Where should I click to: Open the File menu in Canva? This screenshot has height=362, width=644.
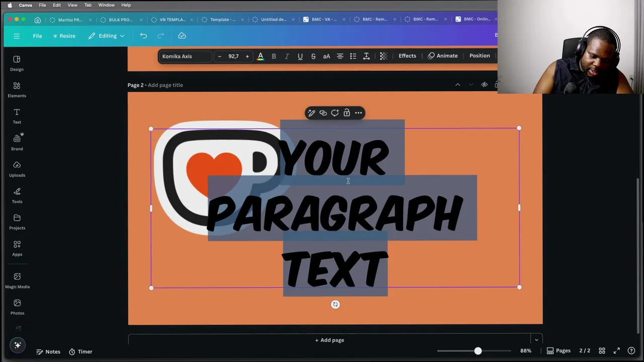(x=37, y=36)
